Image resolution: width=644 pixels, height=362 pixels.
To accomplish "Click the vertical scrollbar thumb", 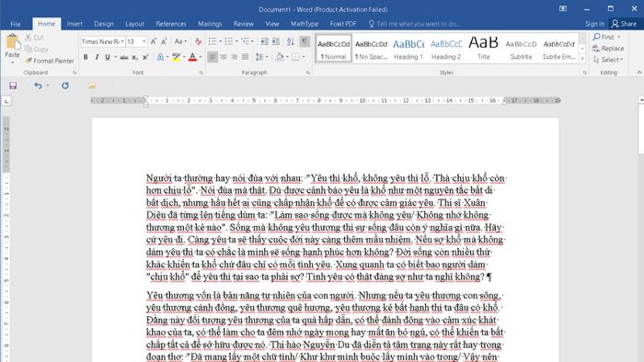I will tap(641, 129).
